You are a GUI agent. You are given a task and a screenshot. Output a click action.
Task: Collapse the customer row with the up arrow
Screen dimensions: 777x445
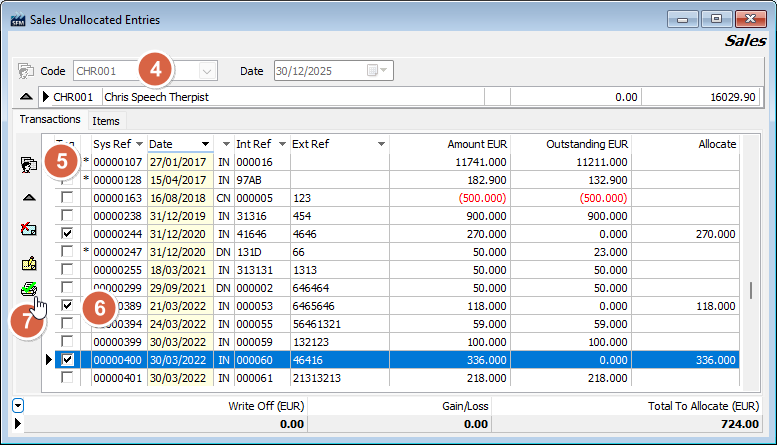click(x=26, y=97)
